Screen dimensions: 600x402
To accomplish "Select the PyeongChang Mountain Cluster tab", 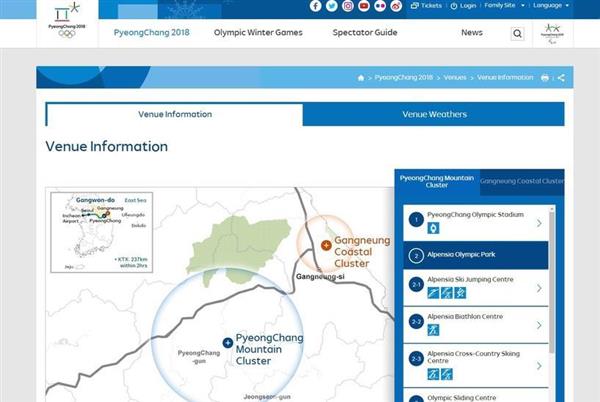I will [437, 182].
